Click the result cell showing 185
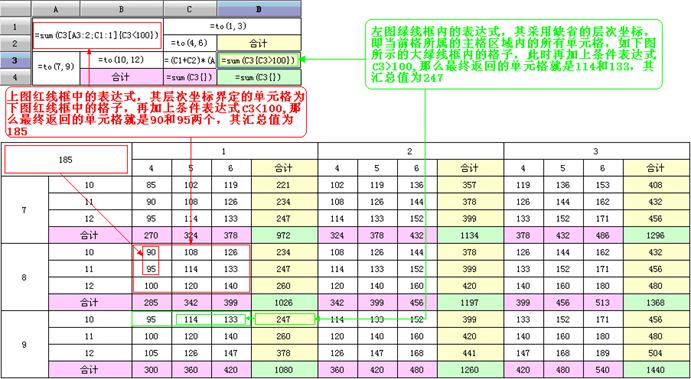This screenshot has width=691, height=379. [66, 160]
